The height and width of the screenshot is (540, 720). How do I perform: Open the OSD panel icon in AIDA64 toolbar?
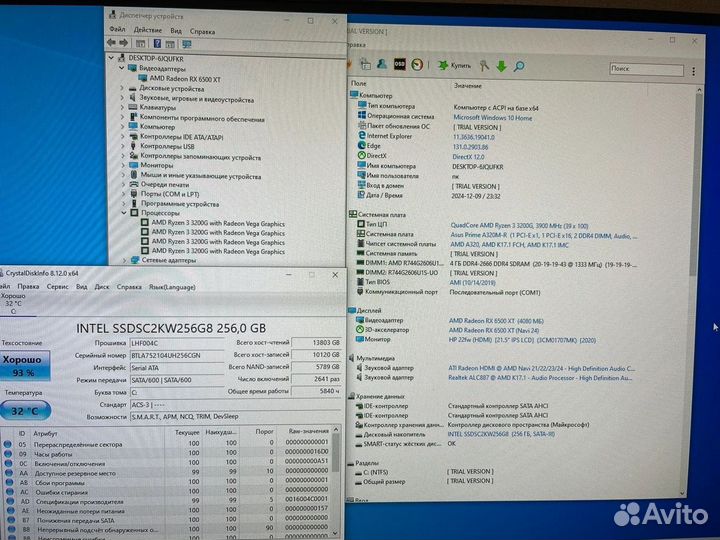coord(399,65)
